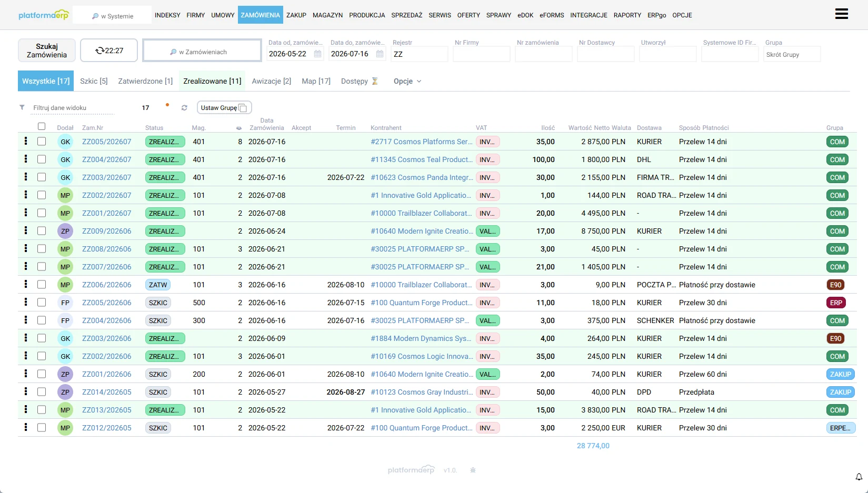The width and height of the screenshot is (868, 493).
Task: Tick the select-all checkbox in the table header
Action: 42,126
